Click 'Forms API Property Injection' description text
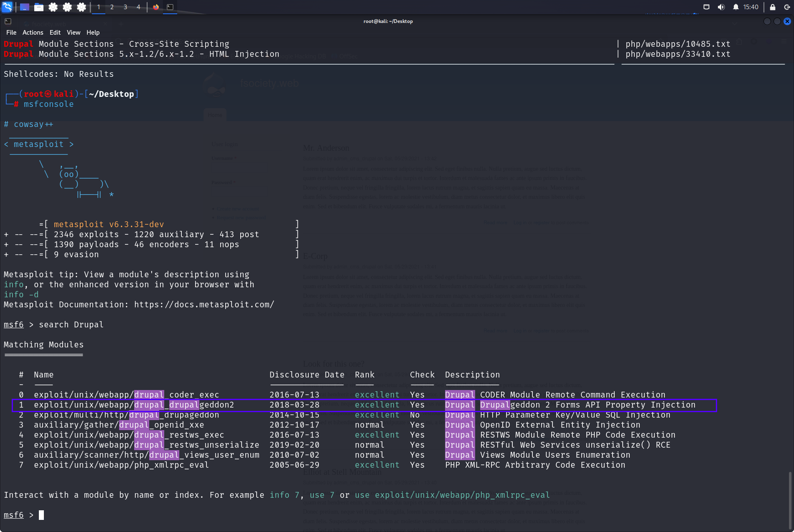 point(625,405)
